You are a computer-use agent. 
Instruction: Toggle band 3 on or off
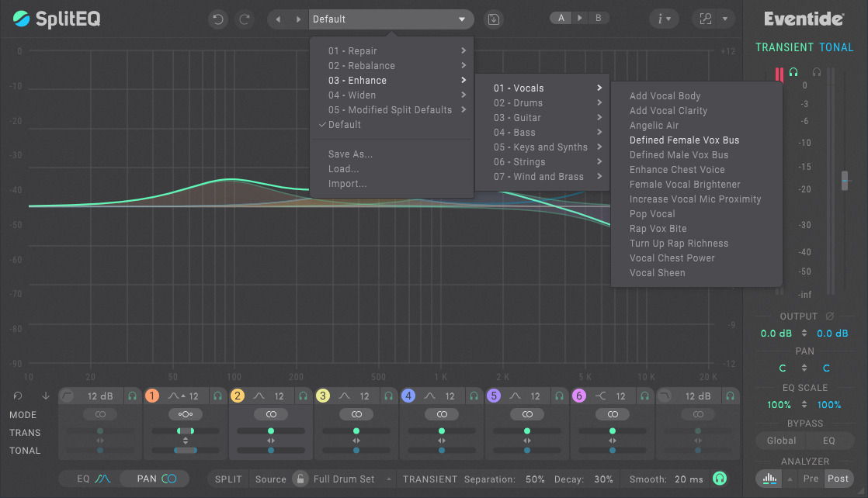[x=323, y=396]
